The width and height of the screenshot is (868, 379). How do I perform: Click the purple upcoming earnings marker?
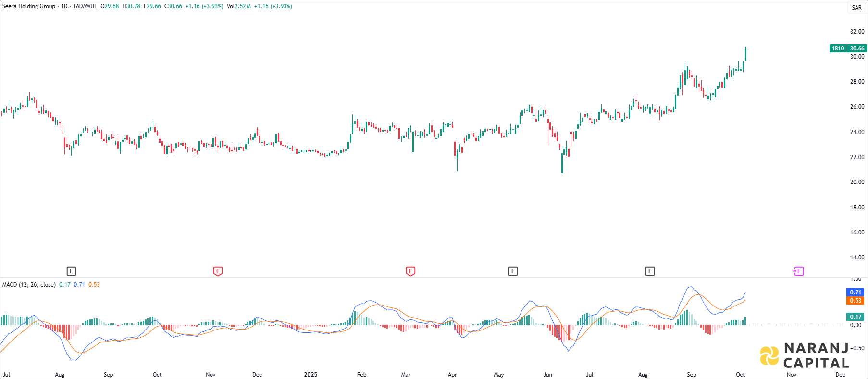(798, 271)
